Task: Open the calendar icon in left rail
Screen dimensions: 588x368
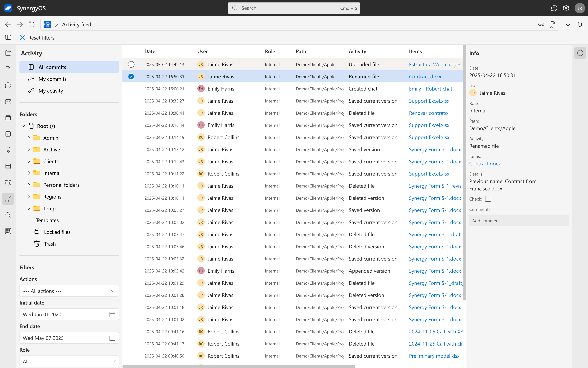Action: [x=8, y=118]
